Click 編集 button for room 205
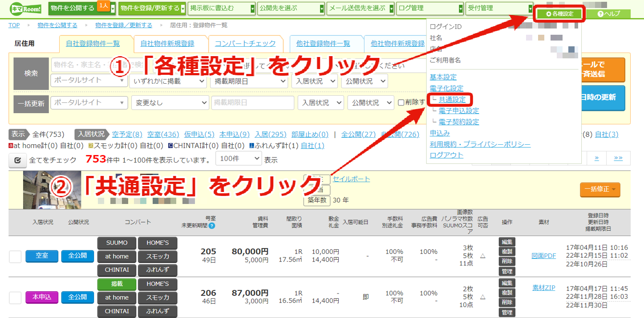Image resolution: width=644 pixels, height=318 pixels. pos(507,242)
